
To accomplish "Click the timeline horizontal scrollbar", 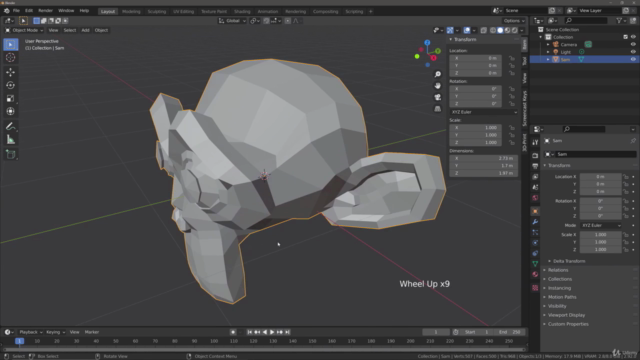I will [x=264, y=350].
